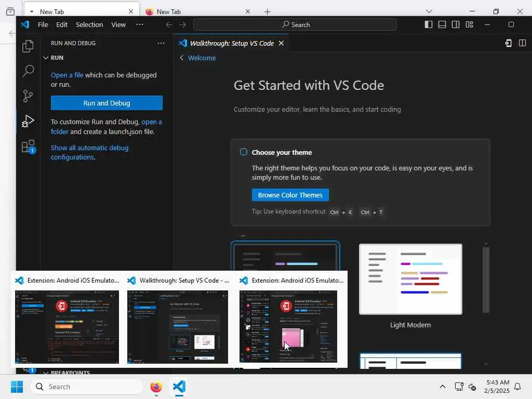Select the Choose your theme step radio

244,152
